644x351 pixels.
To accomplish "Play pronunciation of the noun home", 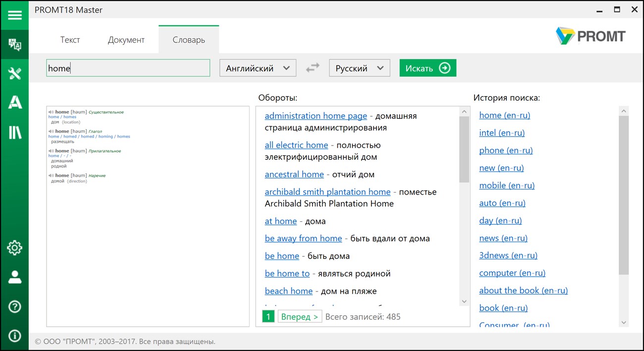I will [x=51, y=112].
